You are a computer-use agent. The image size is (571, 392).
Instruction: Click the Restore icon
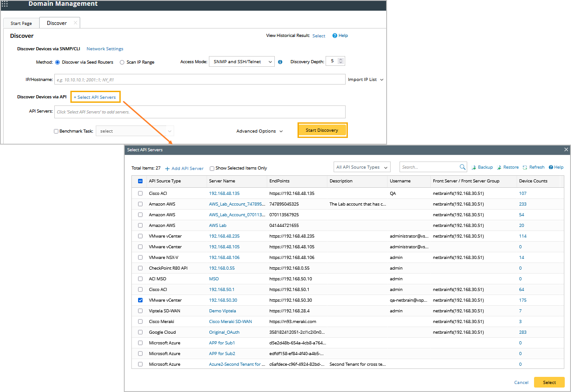(500, 167)
